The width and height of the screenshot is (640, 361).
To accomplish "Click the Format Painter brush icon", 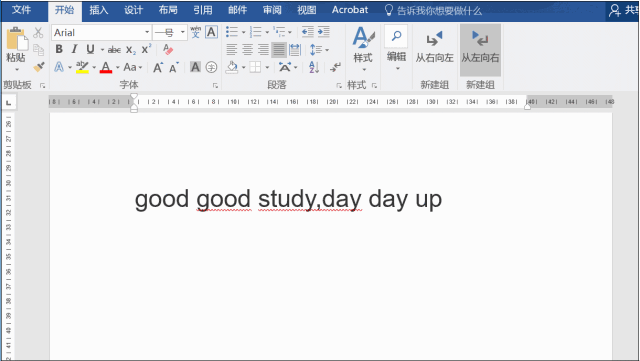I will (x=39, y=67).
